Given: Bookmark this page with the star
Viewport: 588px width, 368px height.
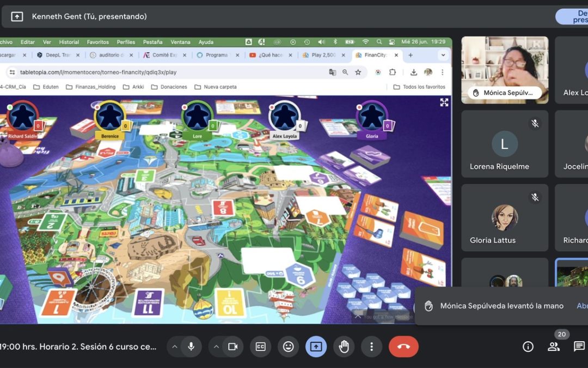Looking at the screenshot, I should click(x=358, y=72).
